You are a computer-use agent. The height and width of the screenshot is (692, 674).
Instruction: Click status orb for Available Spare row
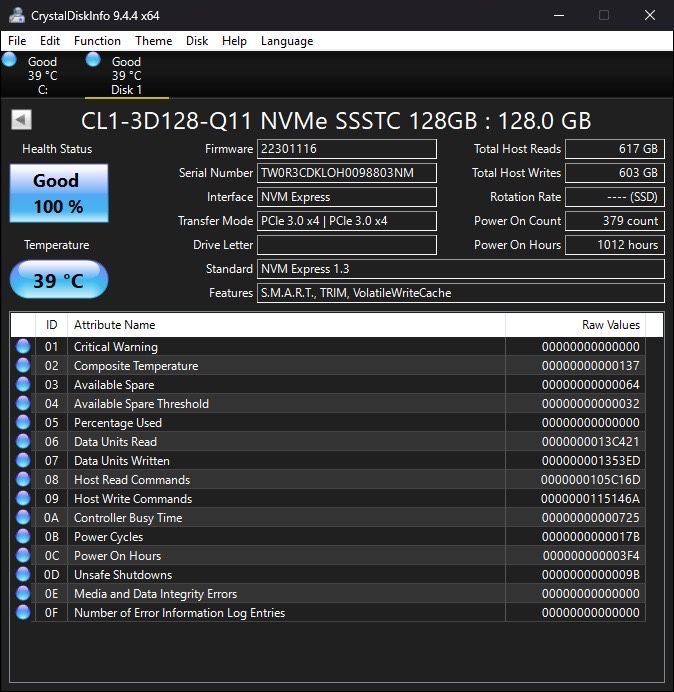(23, 384)
